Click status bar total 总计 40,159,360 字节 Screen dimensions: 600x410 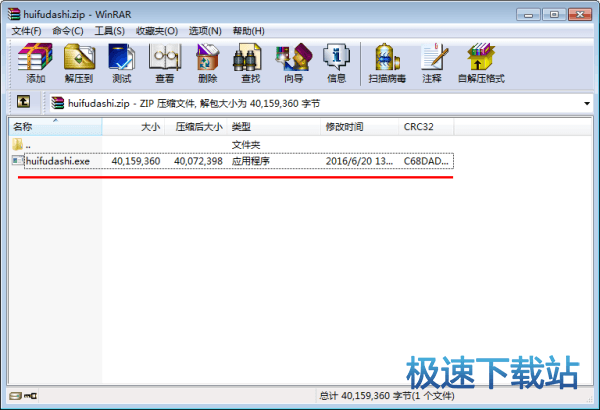pos(387,395)
